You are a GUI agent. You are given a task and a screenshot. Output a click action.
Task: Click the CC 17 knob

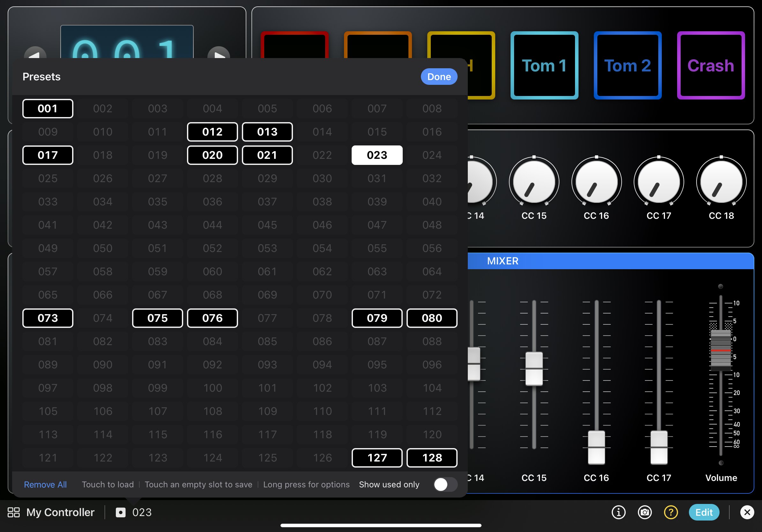659,181
